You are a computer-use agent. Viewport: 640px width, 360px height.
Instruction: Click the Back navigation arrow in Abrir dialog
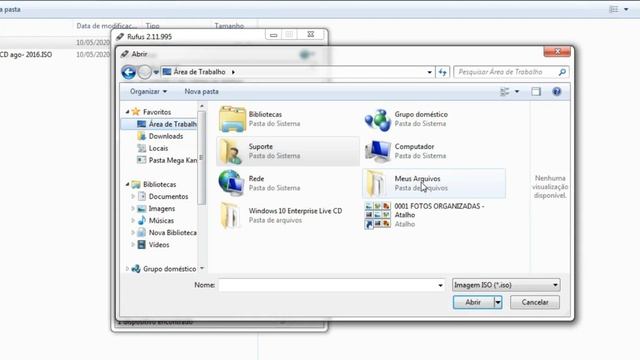pos(129,72)
